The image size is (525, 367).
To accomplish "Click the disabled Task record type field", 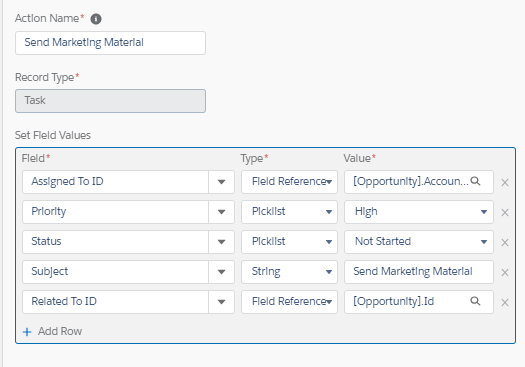I will [110, 101].
